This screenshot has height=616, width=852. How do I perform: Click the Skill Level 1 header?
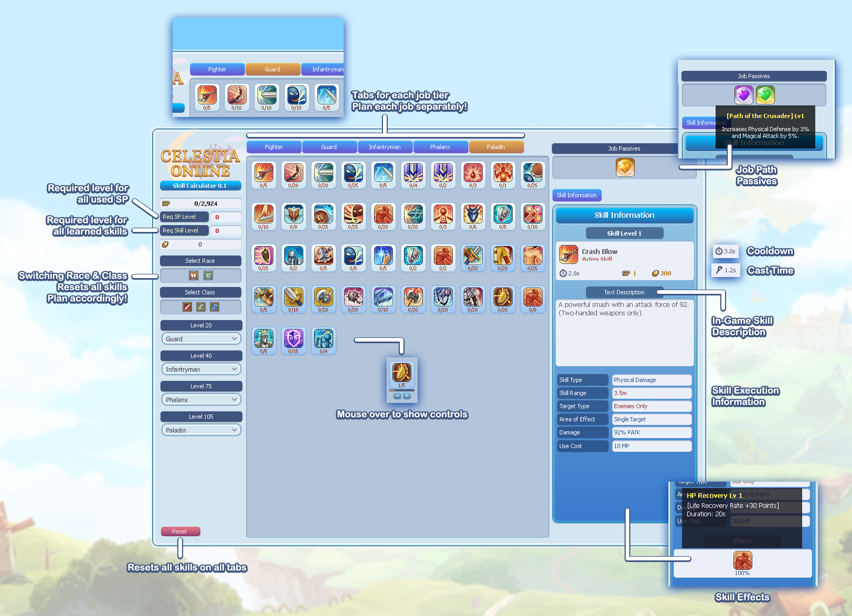[x=624, y=233]
